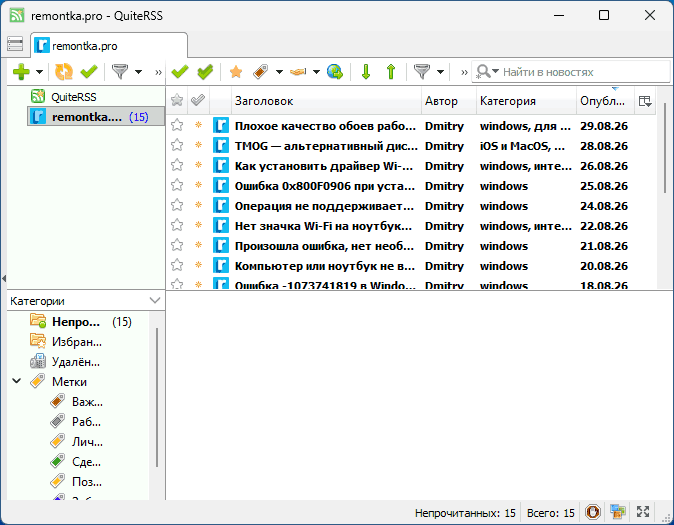
Task: Apply a label with the tag icon
Action: coord(260,72)
